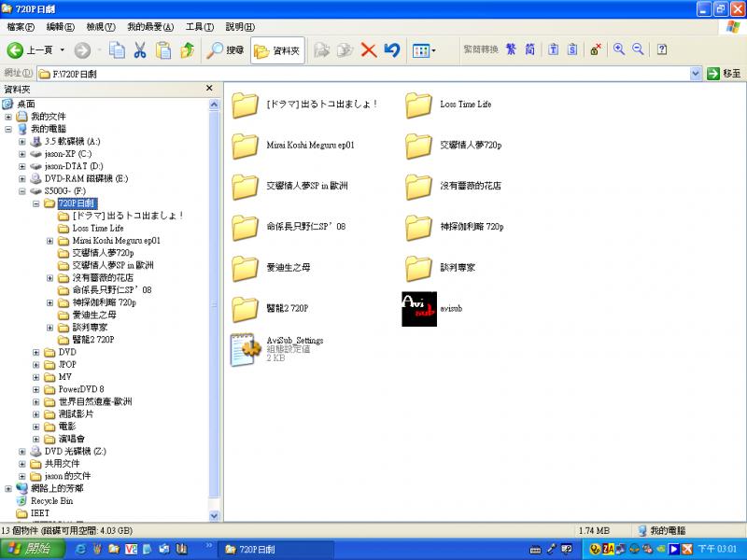
Task: Select 電影 folder in the tree
Action: pos(67,427)
